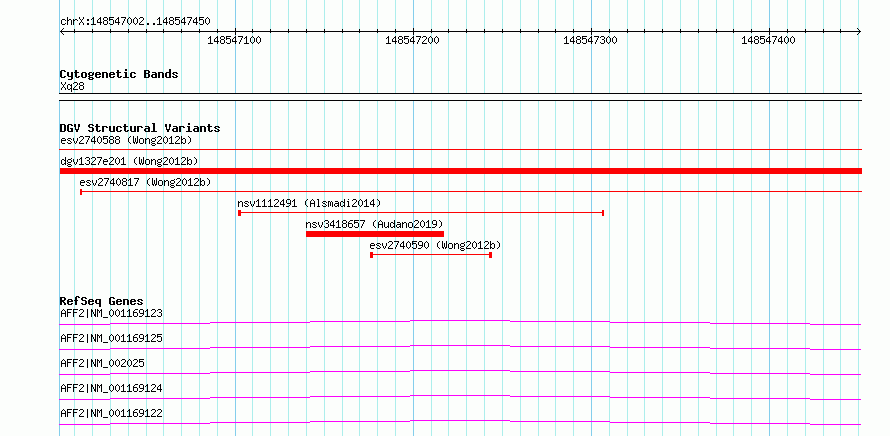The height and width of the screenshot is (436, 890).
Task: Select the Xq28 band label
Action: (72, 87)
